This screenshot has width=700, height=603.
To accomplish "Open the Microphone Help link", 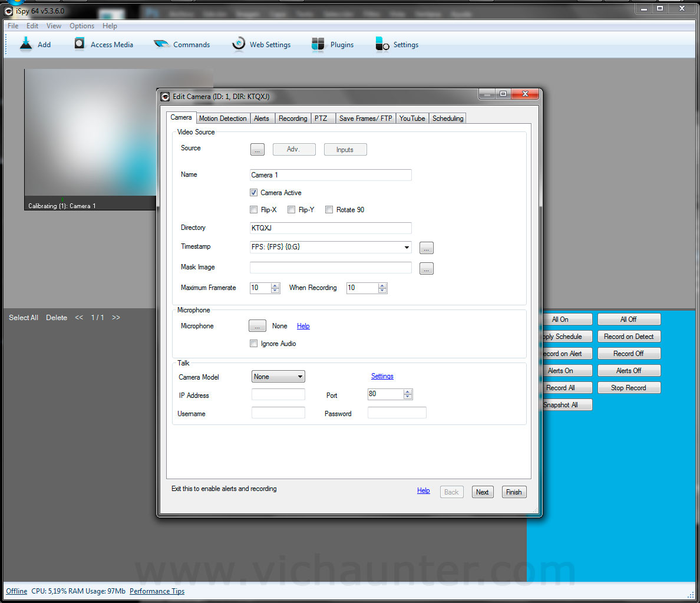I will tap(303, 326).
